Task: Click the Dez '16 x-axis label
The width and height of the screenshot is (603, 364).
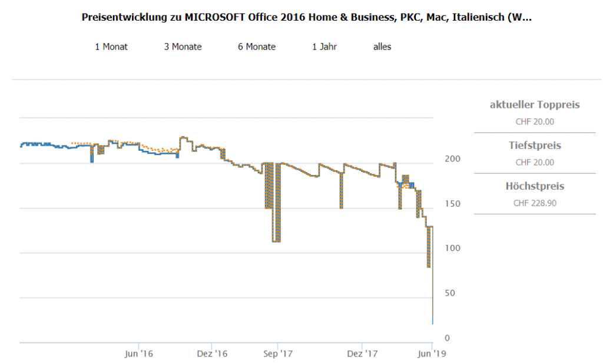Action: (x=213, y=354)
